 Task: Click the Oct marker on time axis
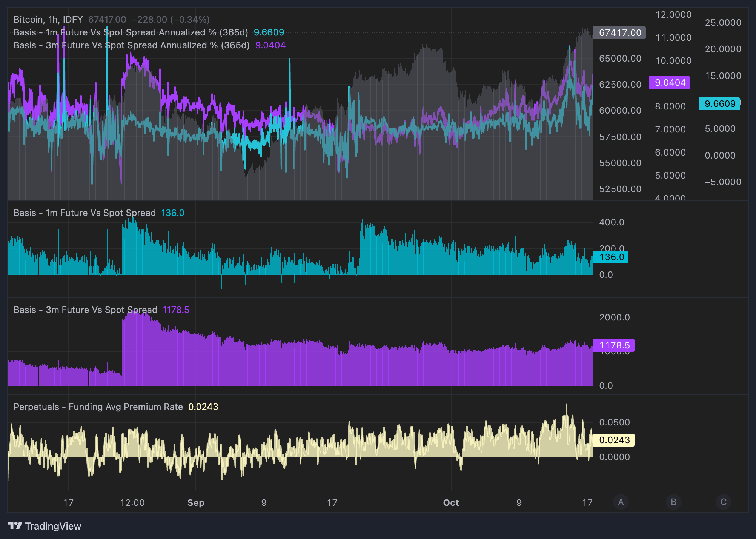451,503
